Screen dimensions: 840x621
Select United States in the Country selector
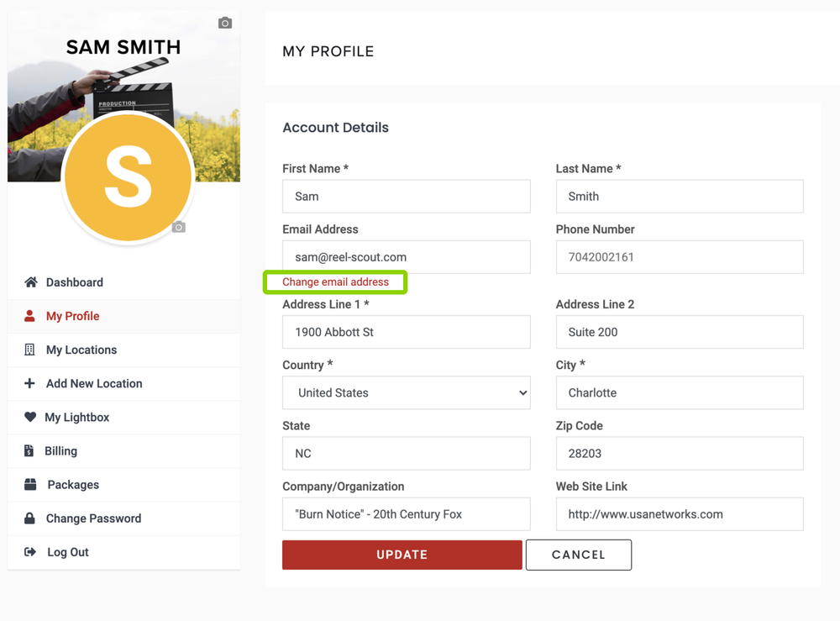406,392
